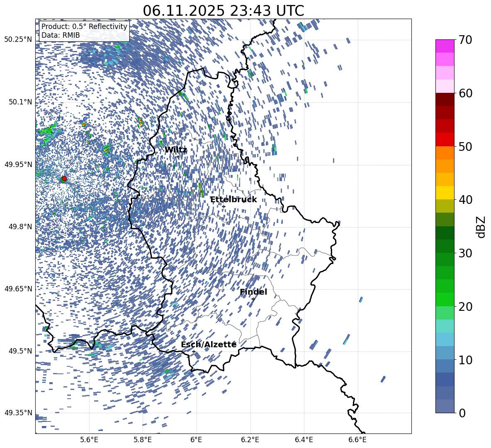Click the 49.65°N latitude label
The height and width of the screenshot is (448, 491).
point(19,288)
